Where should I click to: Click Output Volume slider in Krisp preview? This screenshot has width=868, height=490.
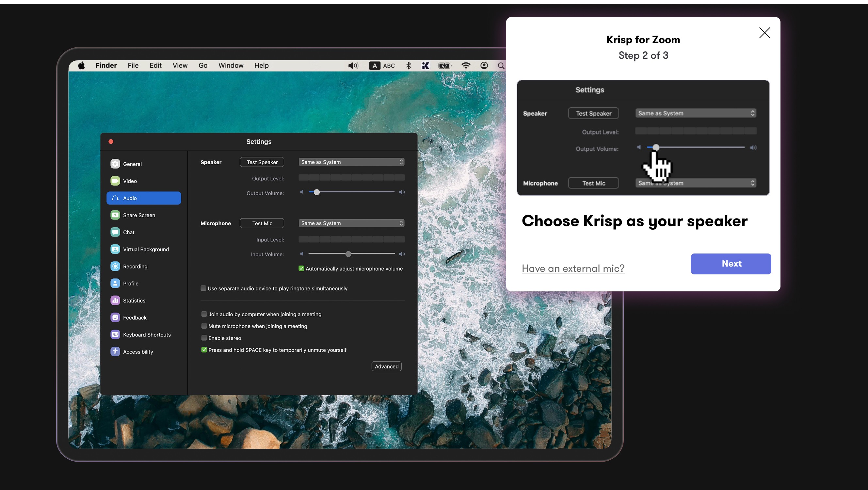pyautogui.click(x=696, y=147)
